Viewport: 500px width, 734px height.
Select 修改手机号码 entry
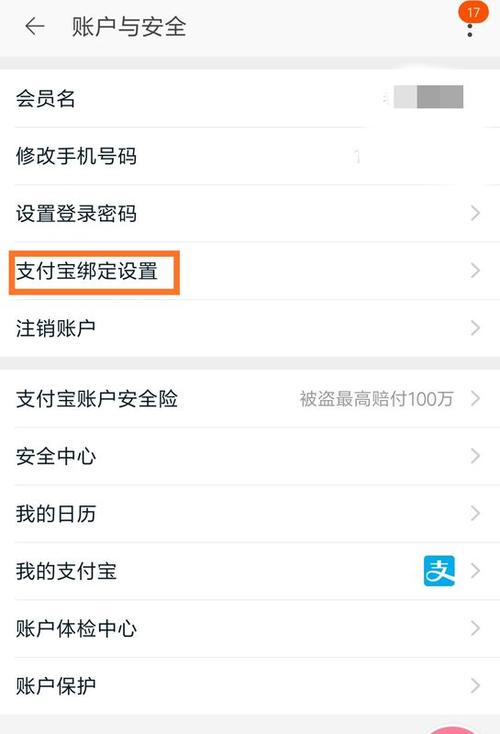250,156
